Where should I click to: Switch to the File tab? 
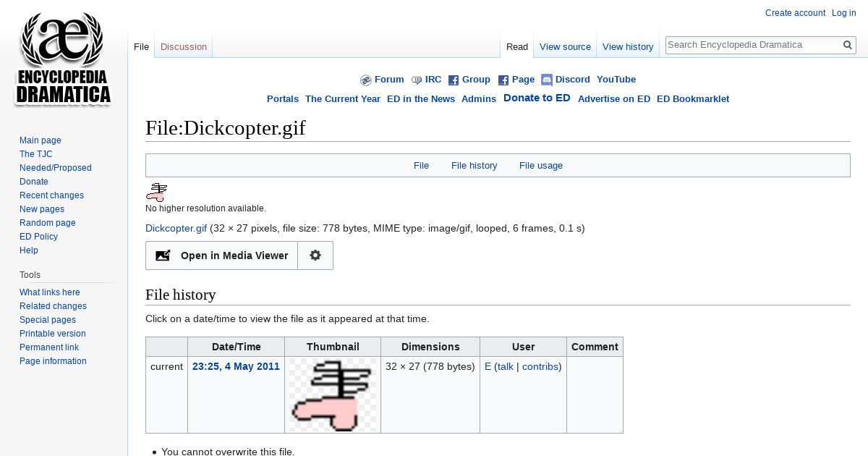tap(141, 47)
